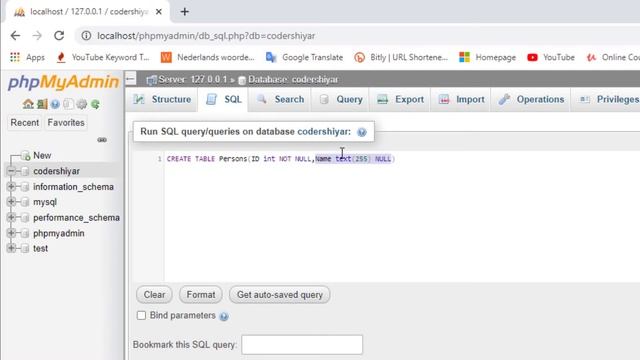Expand information_schema database node
Viewport: 640px width, 360px height.
pos(11,187)
